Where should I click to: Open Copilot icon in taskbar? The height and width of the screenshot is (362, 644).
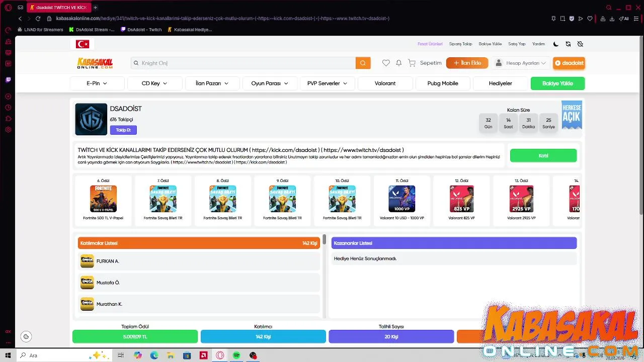click(x=138, y=355)
